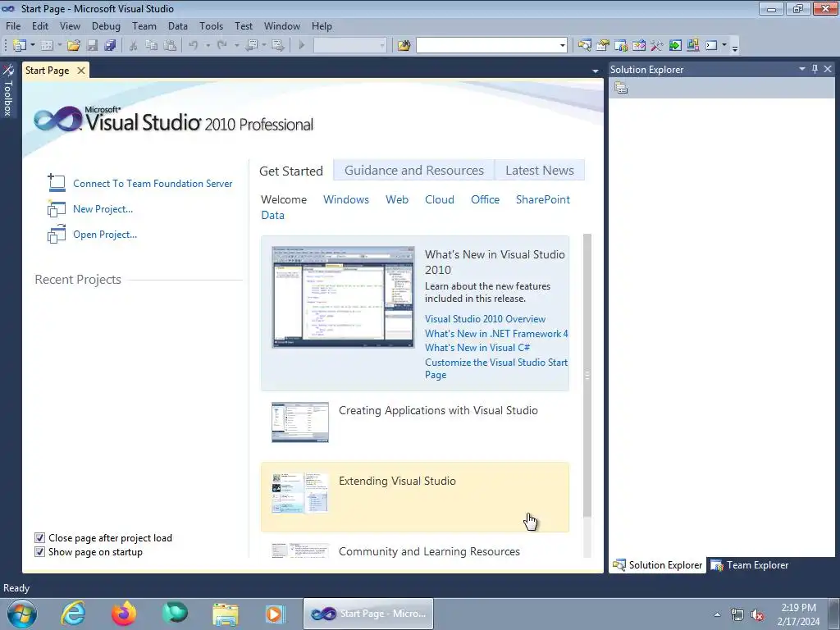The height and width of the screenshot is (630, 840).
Task: Switch to the Latest News tab
Action: (x=540, y=171)
